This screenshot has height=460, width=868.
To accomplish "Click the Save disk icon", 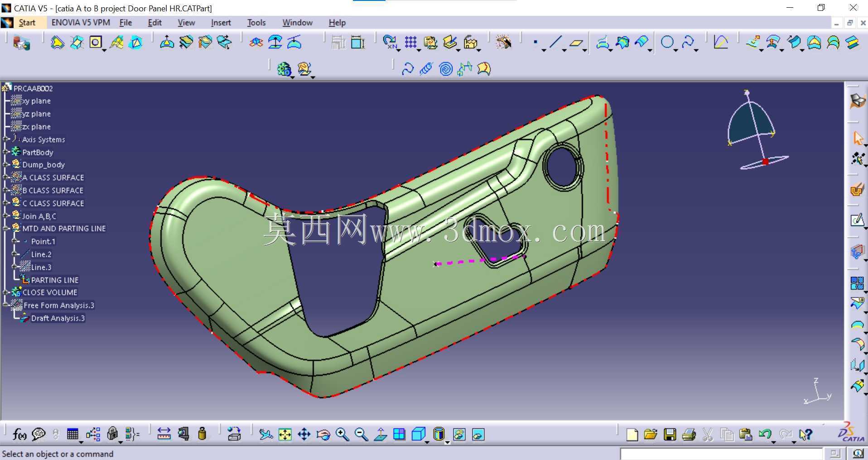I will pos(670,435).
